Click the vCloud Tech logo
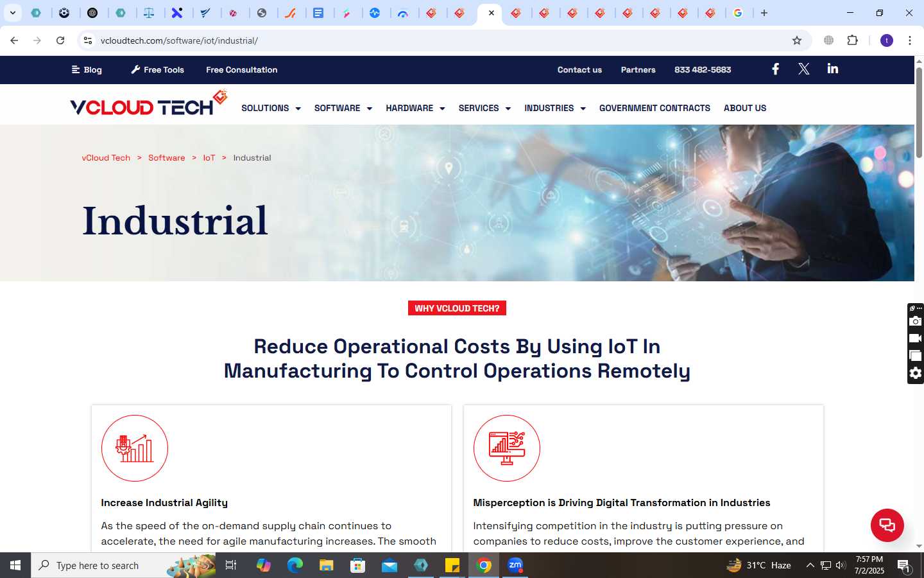This screenshot has width=924, height=578. pos(149,103)
